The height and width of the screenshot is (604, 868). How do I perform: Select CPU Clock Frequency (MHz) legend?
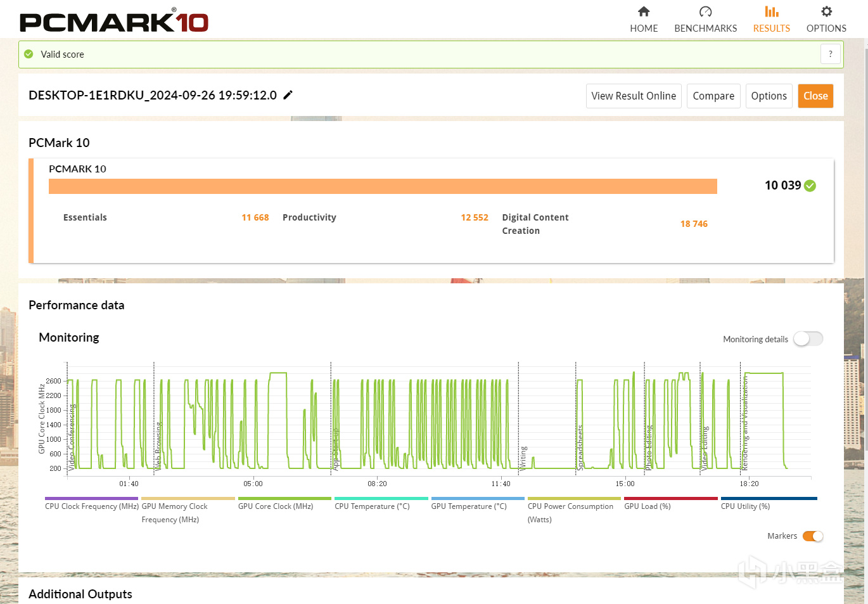92,504
